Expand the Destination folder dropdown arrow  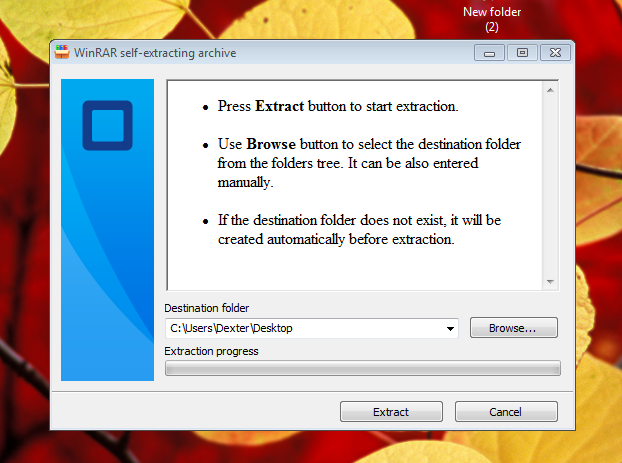point(450,329)
